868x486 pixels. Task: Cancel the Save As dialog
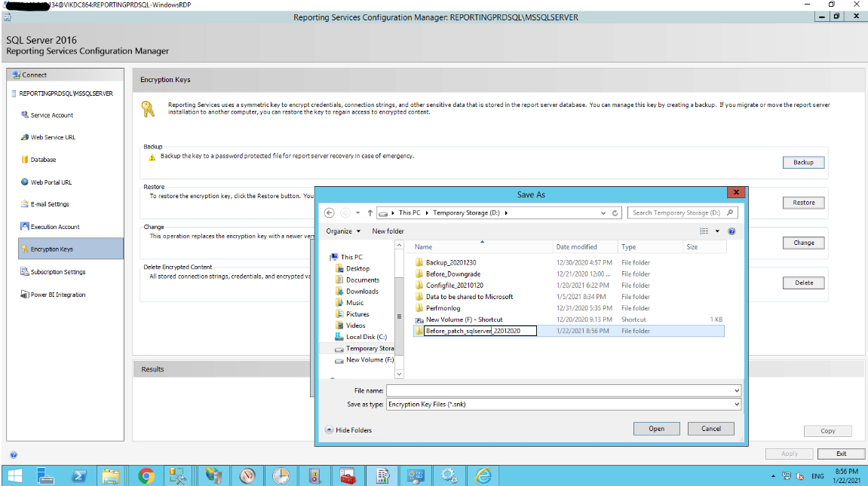click(711, 429)
